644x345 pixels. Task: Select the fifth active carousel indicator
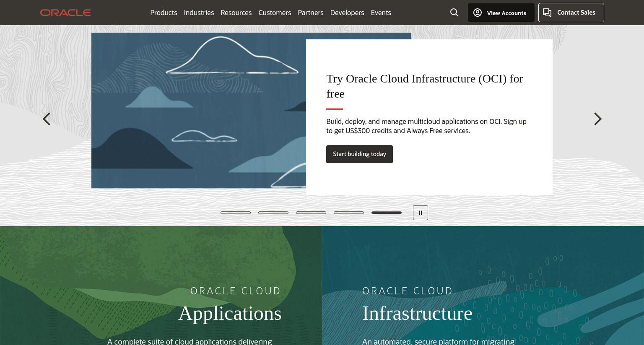pyautogui.click(x=387, y=213)
